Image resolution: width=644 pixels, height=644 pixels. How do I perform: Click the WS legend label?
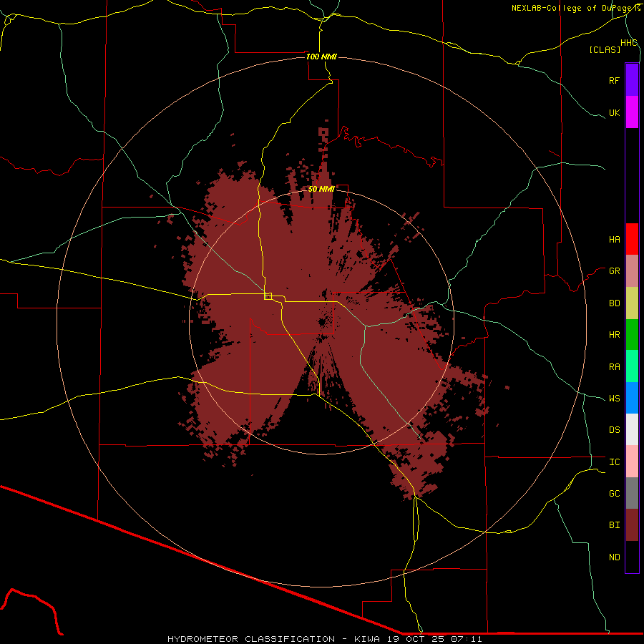(614, 399)
